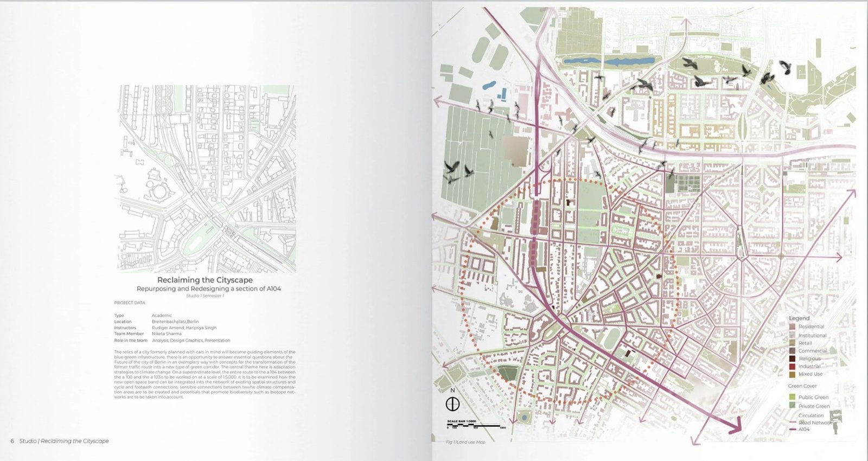The height and width of the screenshot is (461, 868).
Task: Click the page footer 'Studio | Reclaiming the Cityscape'
Action: [64, 441]
